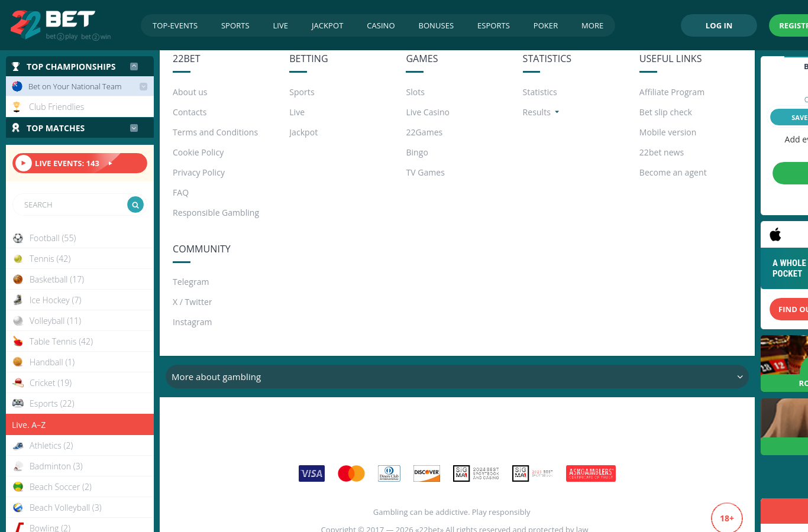Click the Ice Hockey skate icon
This screenshot has width=808, height=532.
tap(18, 300)
